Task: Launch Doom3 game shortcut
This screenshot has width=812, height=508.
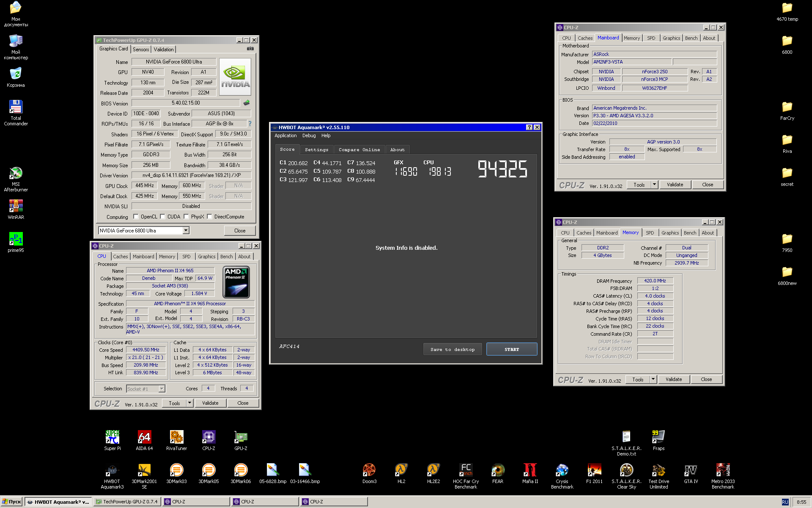Action: [369, 473]
